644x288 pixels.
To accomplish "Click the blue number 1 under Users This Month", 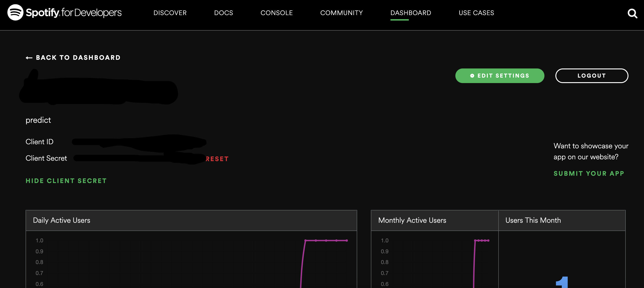I will pos(562,282).
